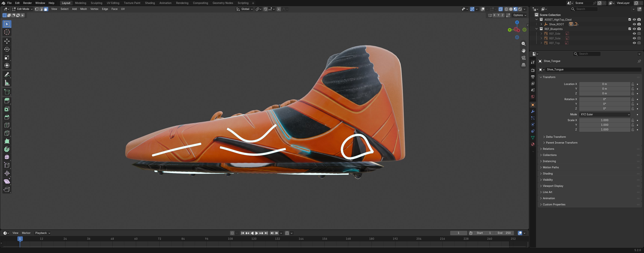Choose the Scale tool
The image size is (644, 253).
click(7, 57)
